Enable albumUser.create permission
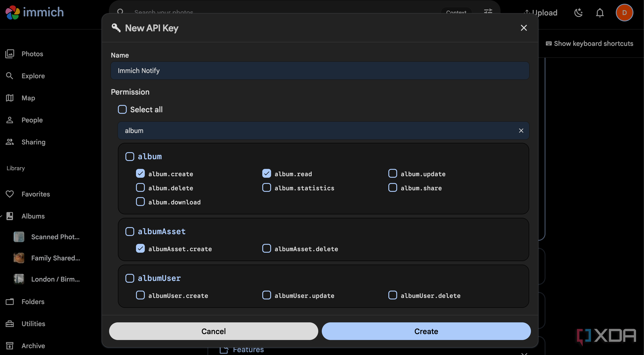The height and width of the screenshot is (355, 644). tap(140, 295)
